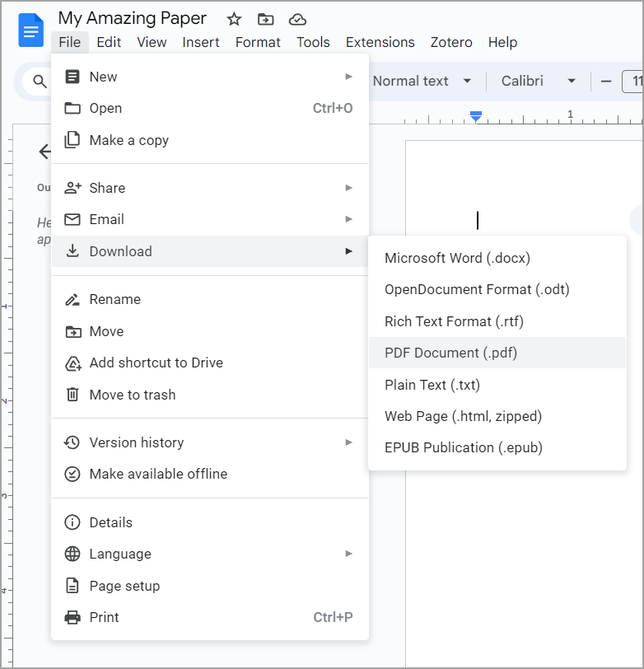Click the Page setup label

[124, 587]
